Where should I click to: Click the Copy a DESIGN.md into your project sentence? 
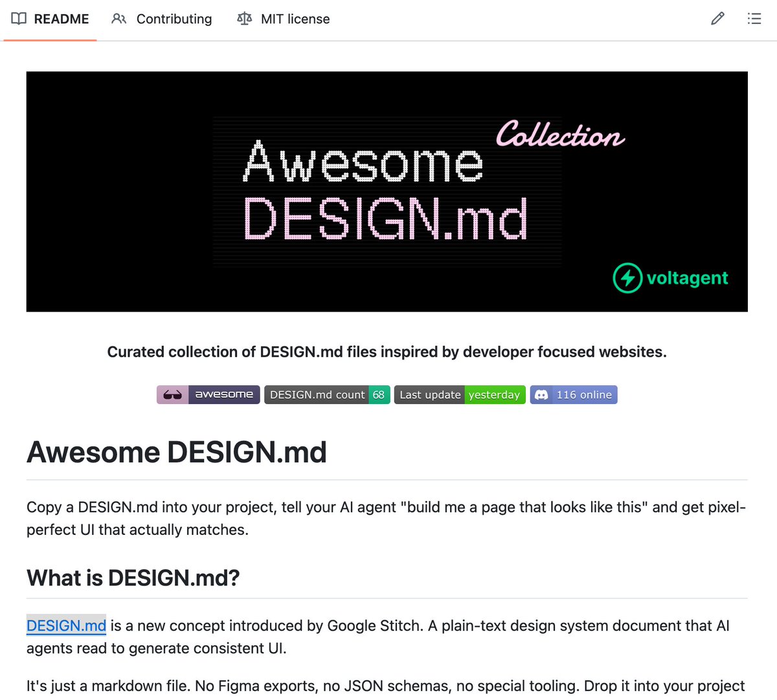pos(387,518)
